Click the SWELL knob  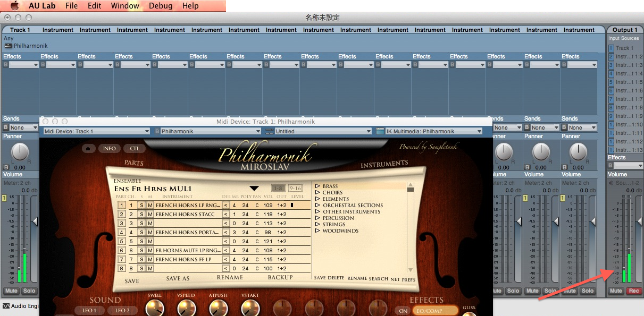(x=155, y=308)
